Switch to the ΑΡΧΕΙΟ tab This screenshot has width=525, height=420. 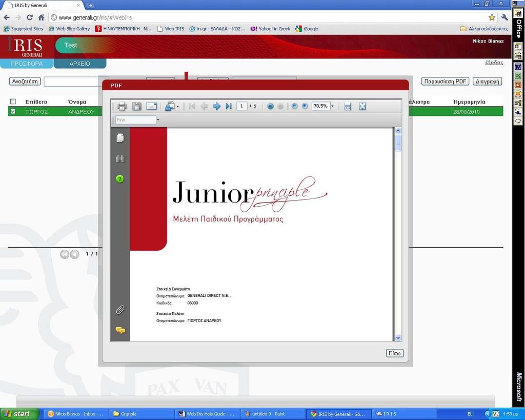[x=79, y=64]
